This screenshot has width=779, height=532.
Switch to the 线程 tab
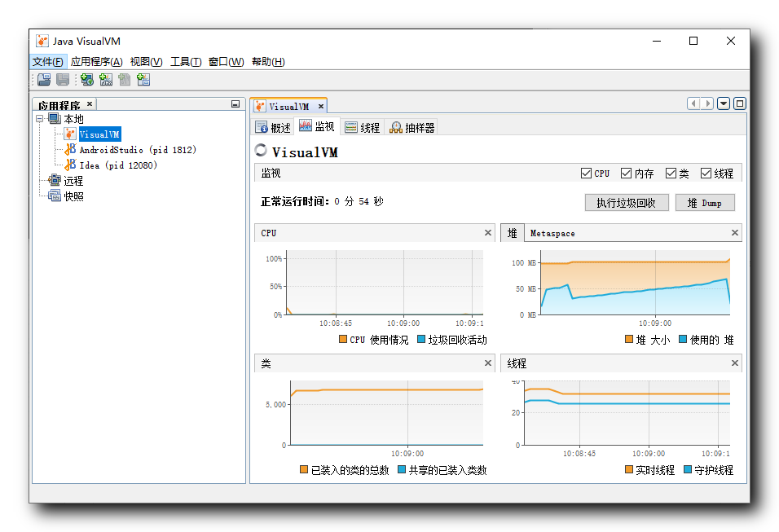tap(362, 127)
